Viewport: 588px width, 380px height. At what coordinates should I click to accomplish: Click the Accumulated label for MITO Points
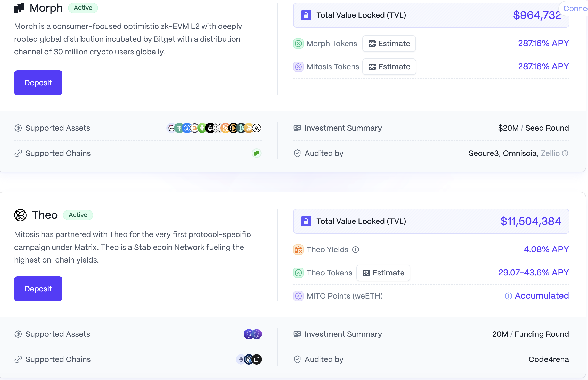coord(542,296)
